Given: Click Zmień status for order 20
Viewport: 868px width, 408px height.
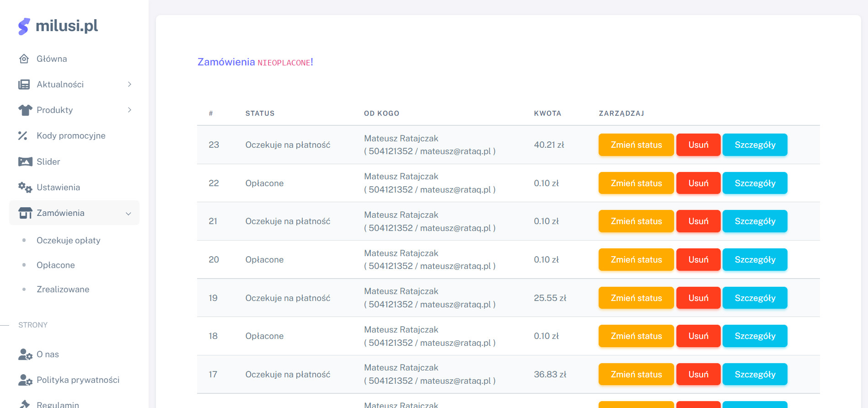Looking at the screenshot, I should coord(636,259).
